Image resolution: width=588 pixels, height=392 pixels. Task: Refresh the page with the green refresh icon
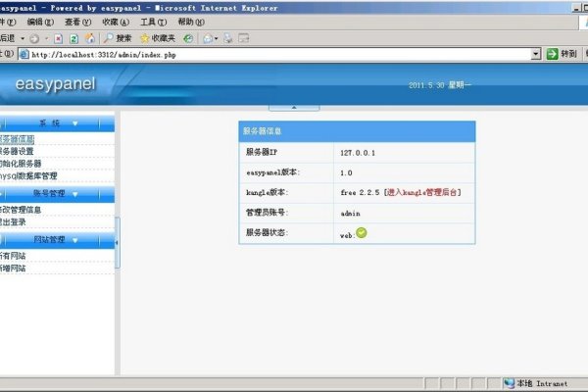(x=73, y=38)
